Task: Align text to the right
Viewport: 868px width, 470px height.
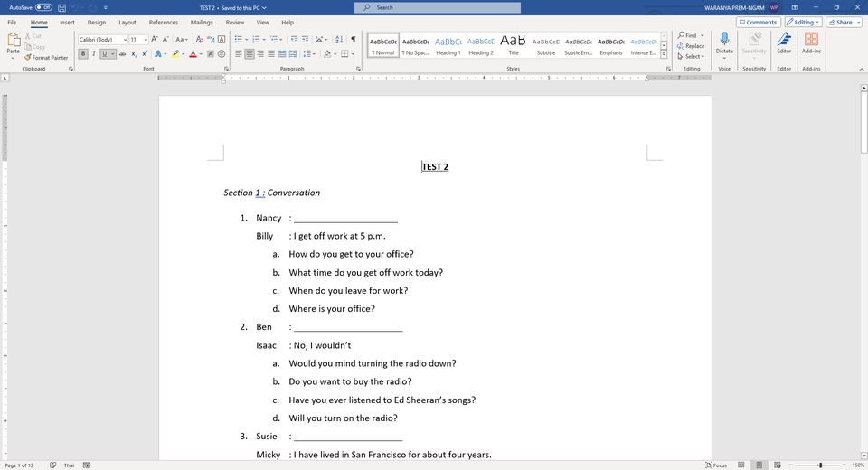Action: 260,53
